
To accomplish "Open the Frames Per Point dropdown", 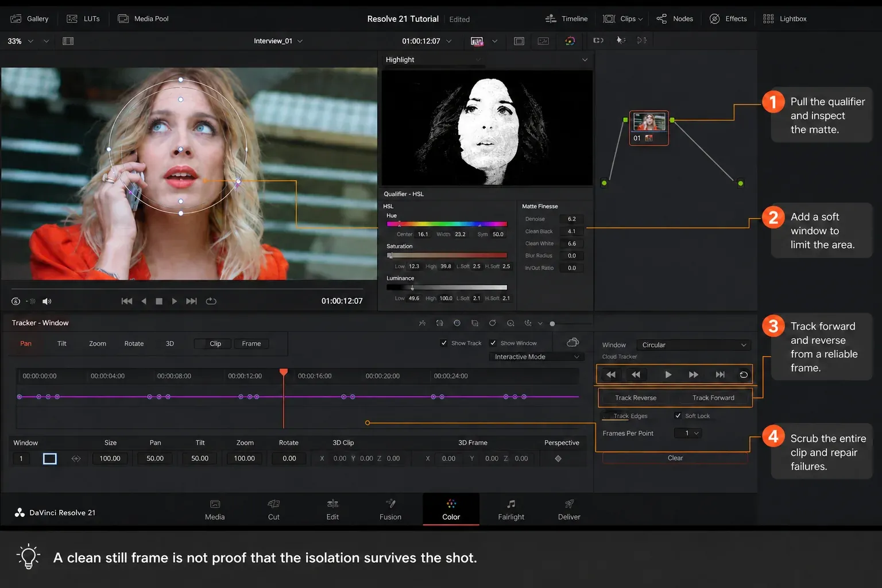I will [688, 434].
